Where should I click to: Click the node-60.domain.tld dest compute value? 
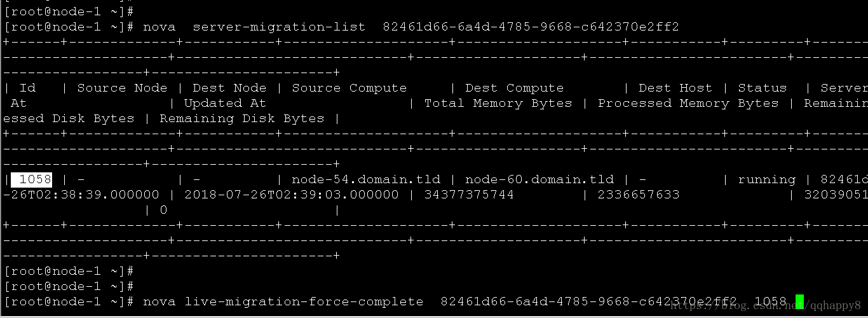tap(539, 179)
